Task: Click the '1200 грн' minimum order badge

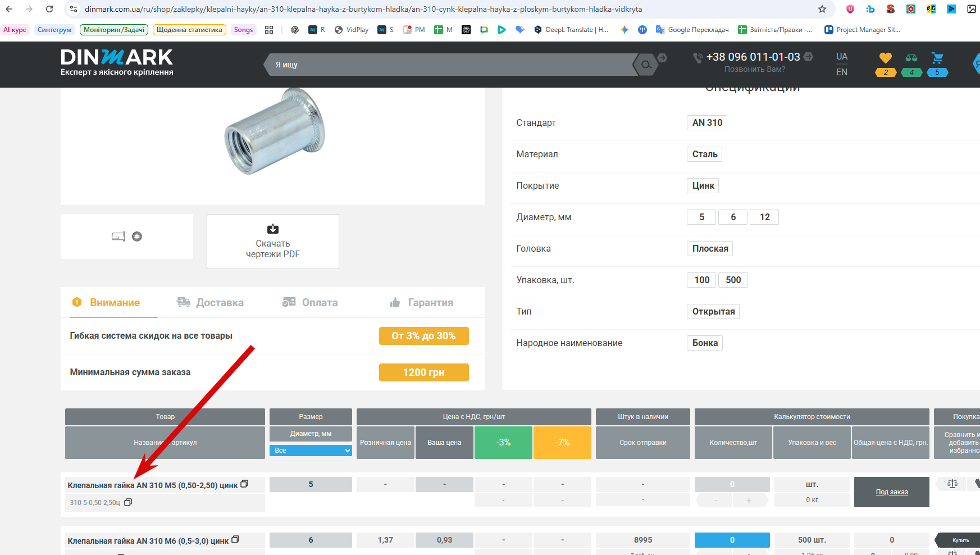Action: (424, 372)
